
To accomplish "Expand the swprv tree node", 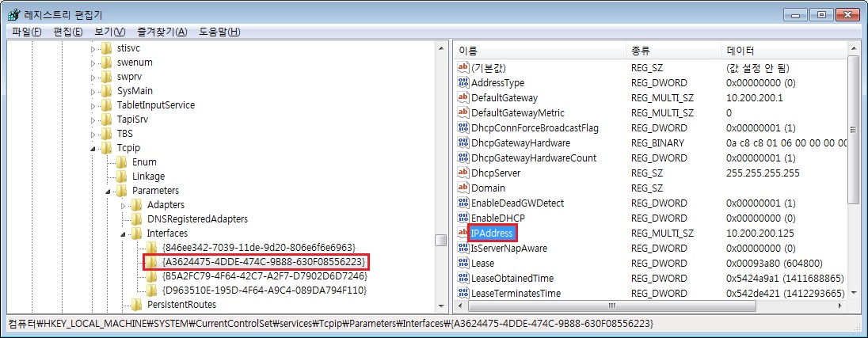I will click(93, 77).
